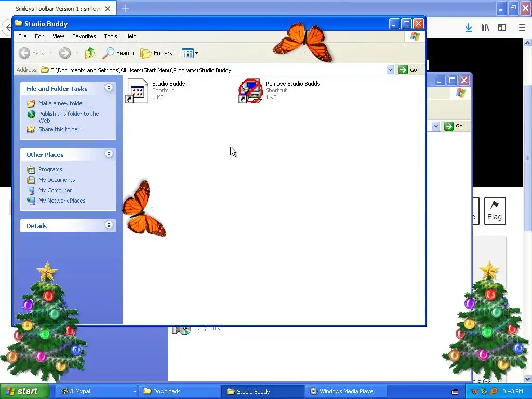Click Go button in the background Explorer window
532x399 pixels.
click(x=454, y=126)
